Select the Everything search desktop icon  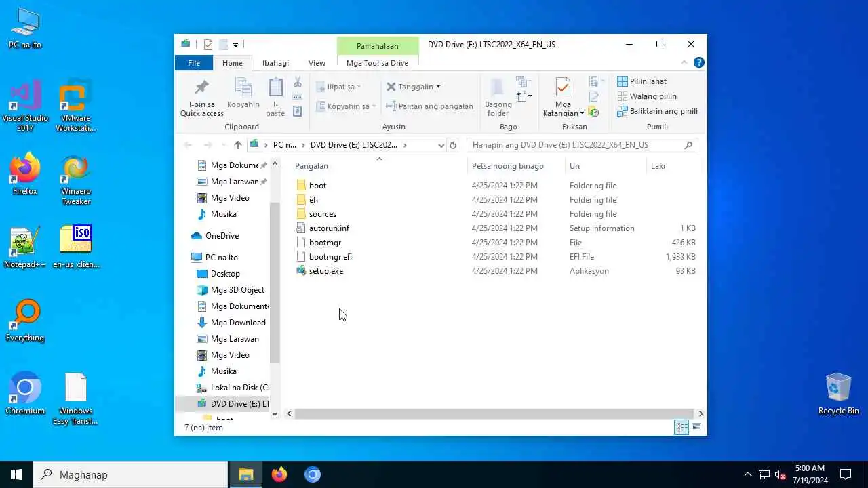[25, 321]
